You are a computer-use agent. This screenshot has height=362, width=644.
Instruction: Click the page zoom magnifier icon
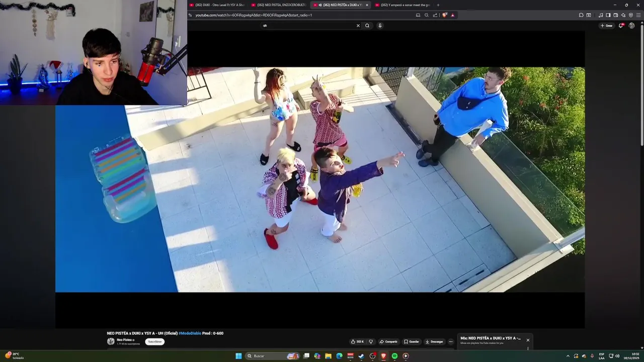(427, 15)
